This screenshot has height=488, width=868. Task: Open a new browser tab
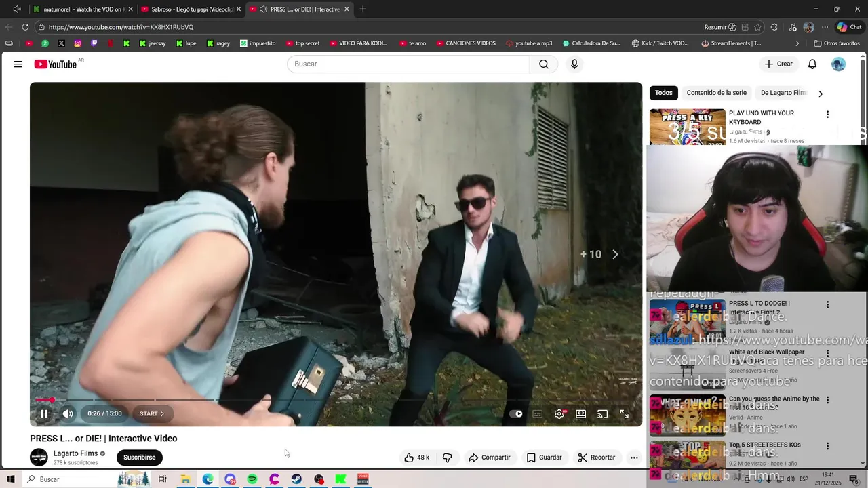363,9
